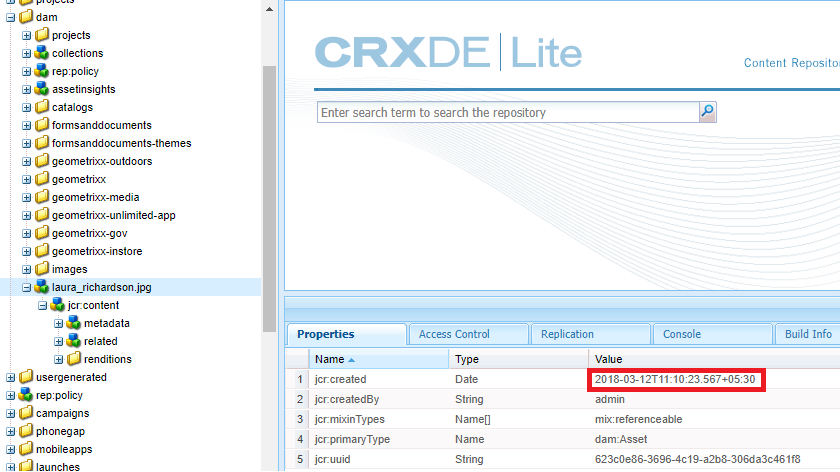Click the dam folder icon

[x=26, y=17]
